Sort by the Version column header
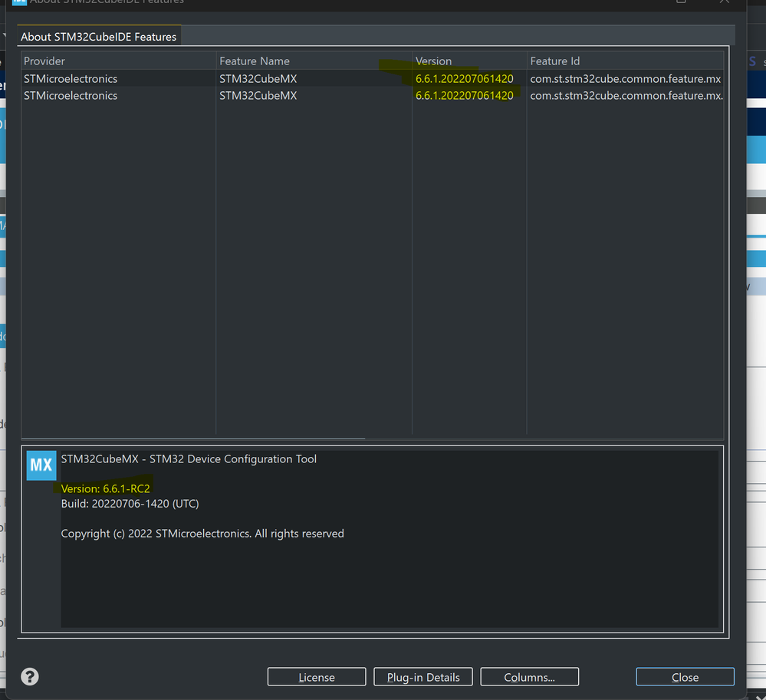 [469, 61]
